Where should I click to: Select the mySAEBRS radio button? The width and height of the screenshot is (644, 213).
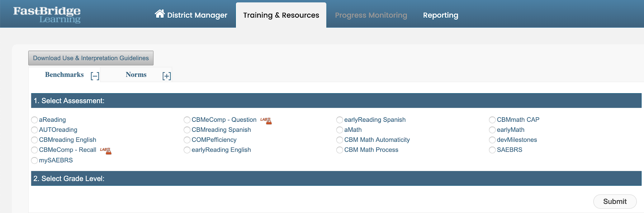point(35,160)
